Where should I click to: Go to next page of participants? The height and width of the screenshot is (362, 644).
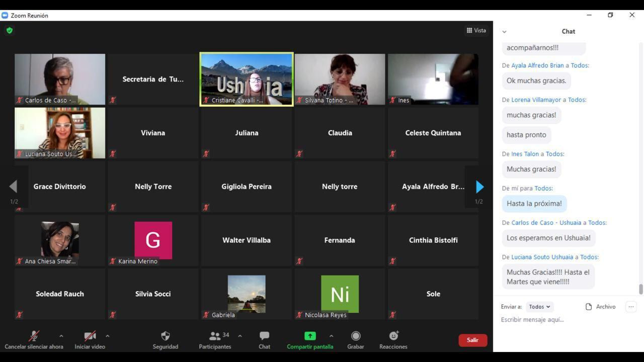[x=479, y=187]
